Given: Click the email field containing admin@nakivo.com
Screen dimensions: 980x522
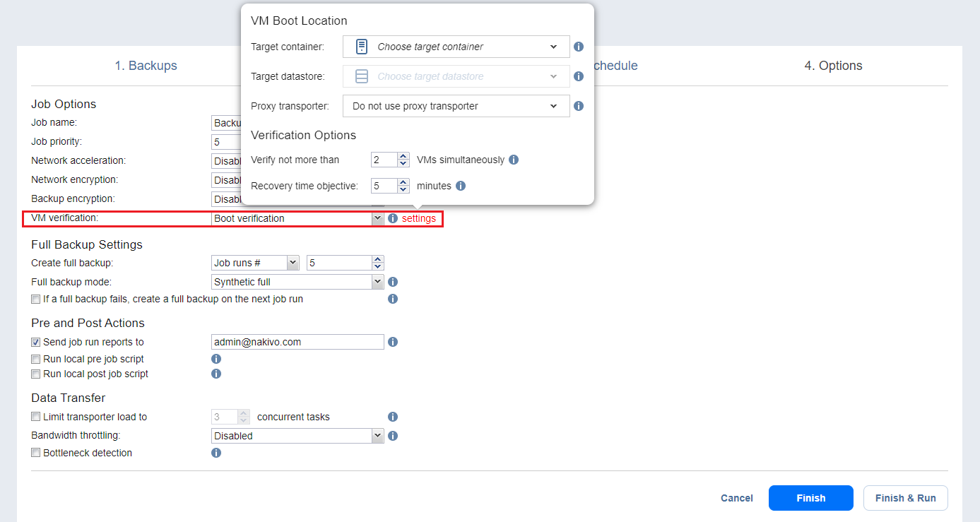Looking at the screenshot, I should [x=297, y=342].
